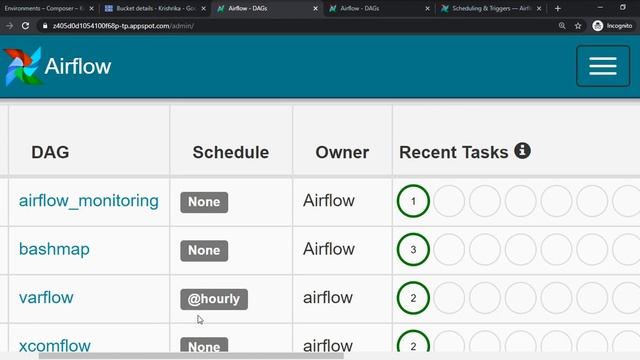Image resolution: width=640 pixels, height=360 pixels.
Task: Click the DAG column header
Action: (x=50, y=152)
